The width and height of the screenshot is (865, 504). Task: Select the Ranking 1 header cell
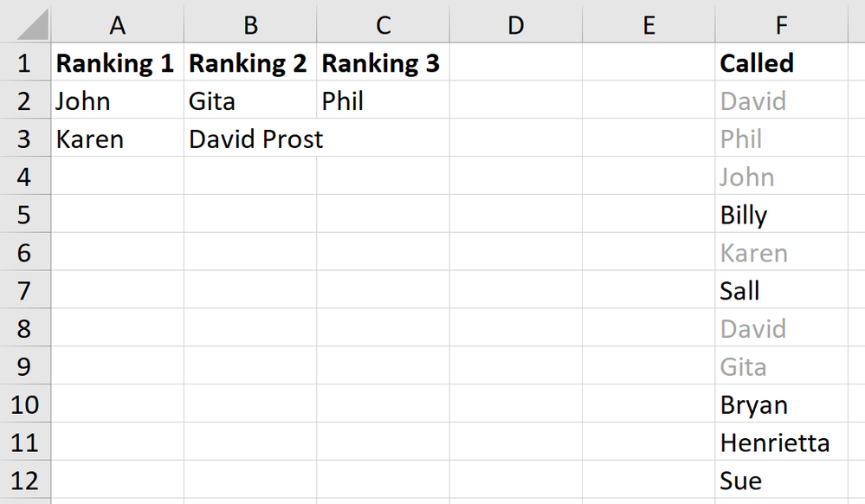point(117,62)
